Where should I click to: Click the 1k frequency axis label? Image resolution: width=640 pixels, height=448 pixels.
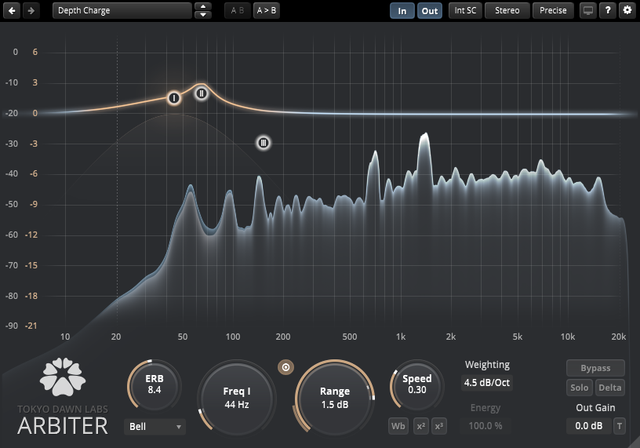tap(401, 337)
